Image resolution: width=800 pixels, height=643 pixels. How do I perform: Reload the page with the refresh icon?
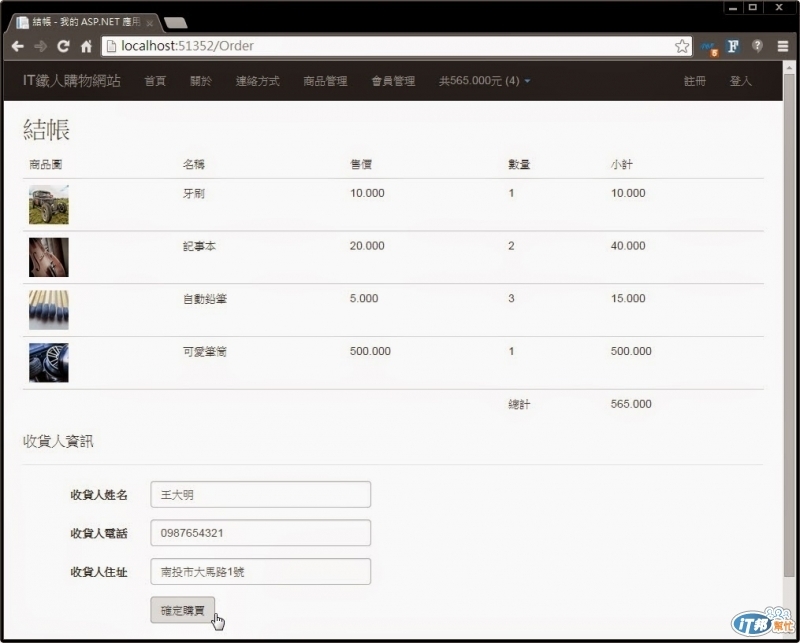click(x=63, y=46)
